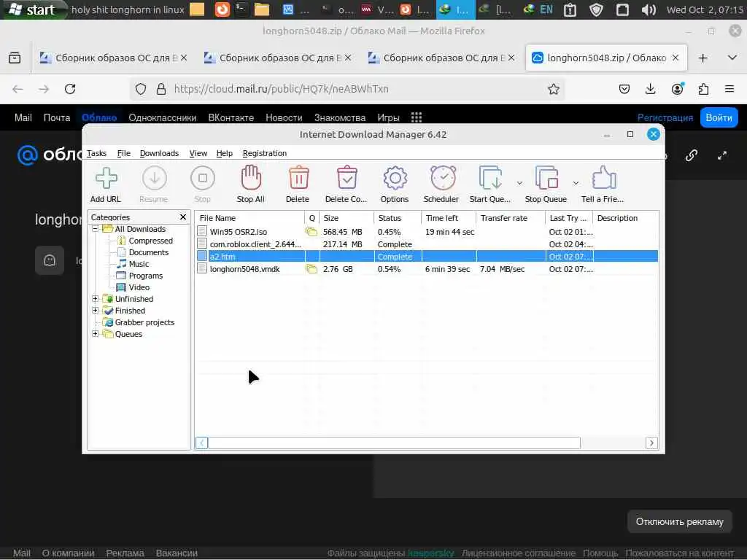Open the Downloads menu

pos(159,153)
